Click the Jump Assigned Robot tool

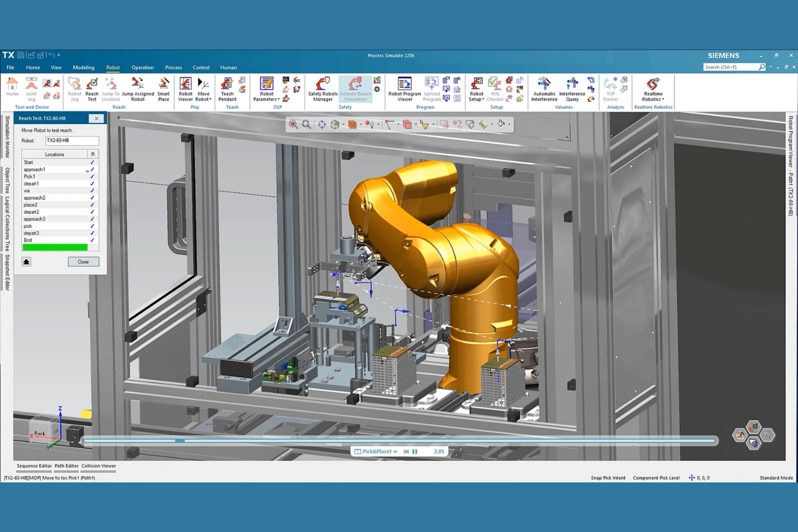[x=138, y=89]
